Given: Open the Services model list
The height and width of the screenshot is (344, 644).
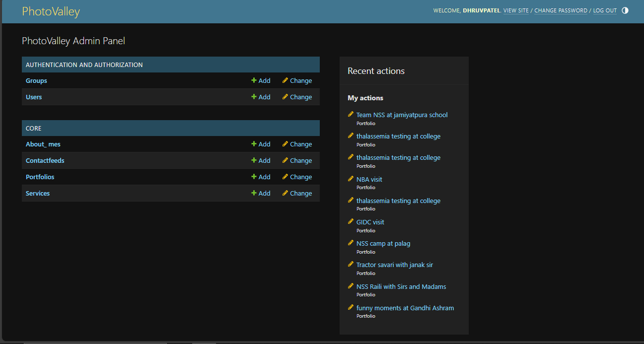Looking at the screenshot, I should tap(38, 193).
